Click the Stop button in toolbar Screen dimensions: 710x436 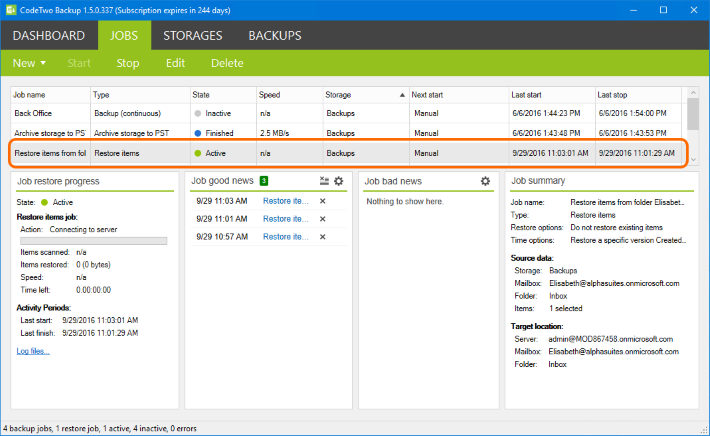(x=128, y=63)
